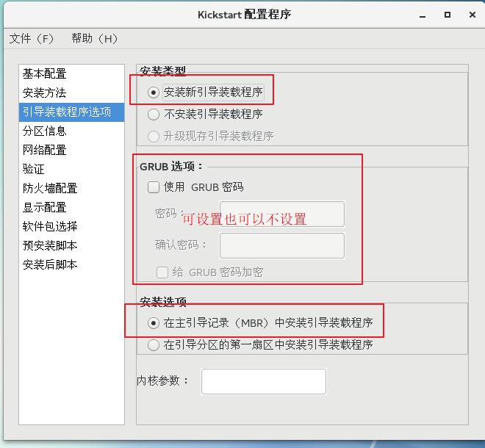Image resolution: width=485 pixels, height=448 pixels.
Task: Click the 密码 input field
Action: 282,214
